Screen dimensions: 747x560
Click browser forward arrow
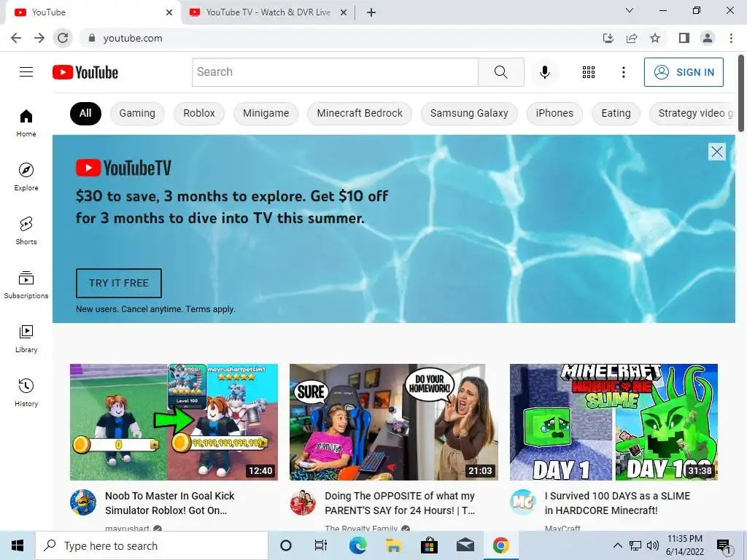pos(39,38)
